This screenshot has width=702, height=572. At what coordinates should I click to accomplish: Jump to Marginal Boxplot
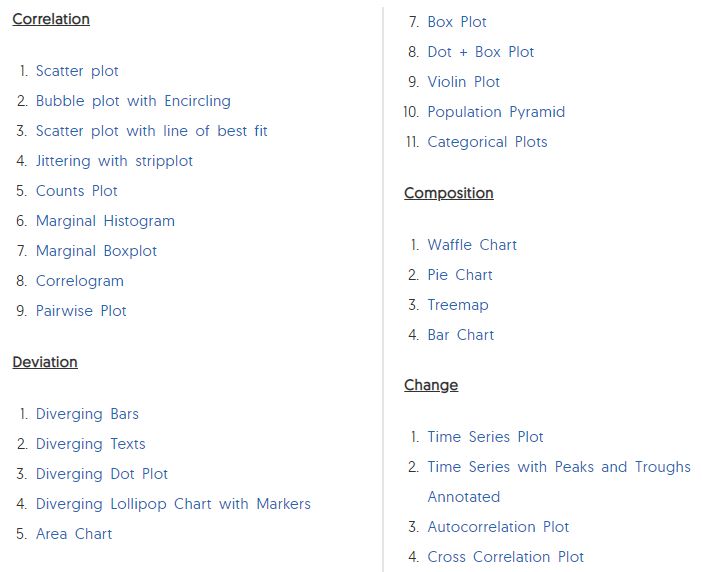coord(96,251)
